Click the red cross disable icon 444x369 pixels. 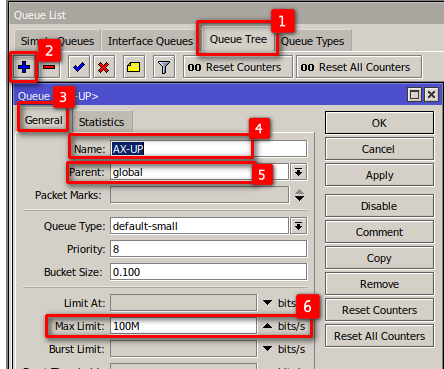pyautogui.click(x=104, y=67)
